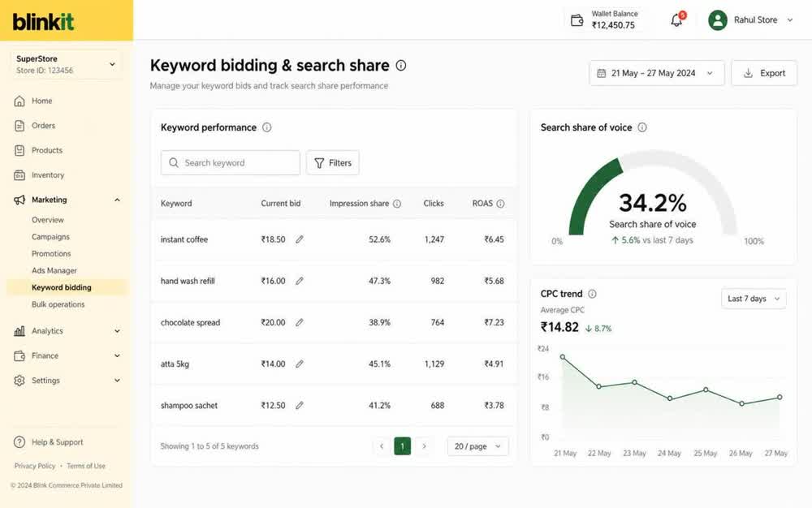The image size is (812, 508).
Task: Click the ₹12,450.75 wallet balance
Action: point(613,25)
